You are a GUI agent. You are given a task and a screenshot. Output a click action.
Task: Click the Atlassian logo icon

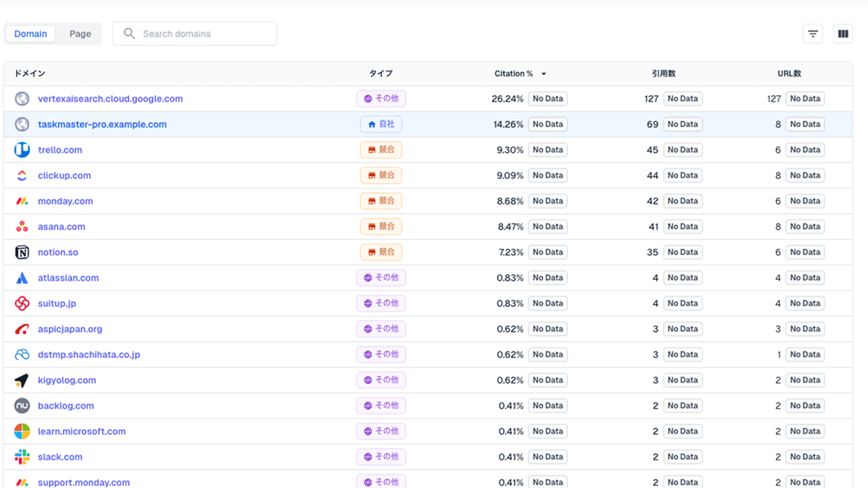pos(22,279)
